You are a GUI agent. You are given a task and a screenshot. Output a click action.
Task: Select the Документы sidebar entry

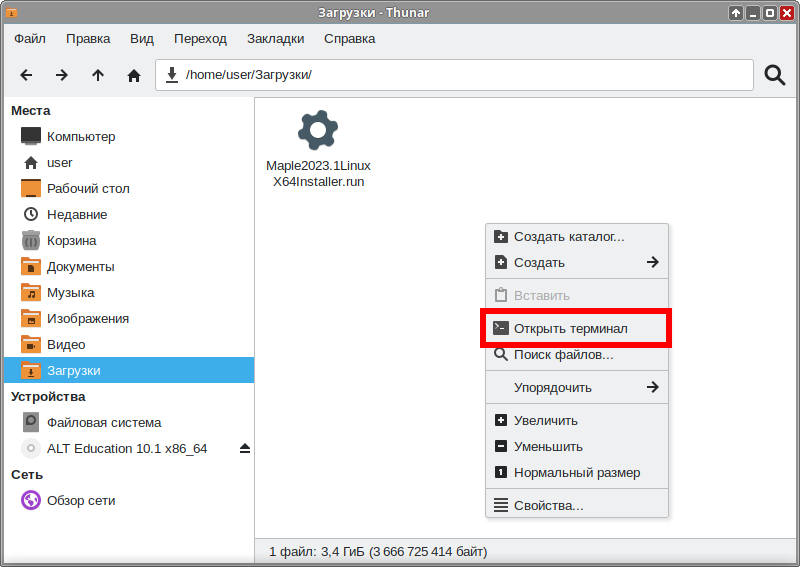click(x=129, y=266)
